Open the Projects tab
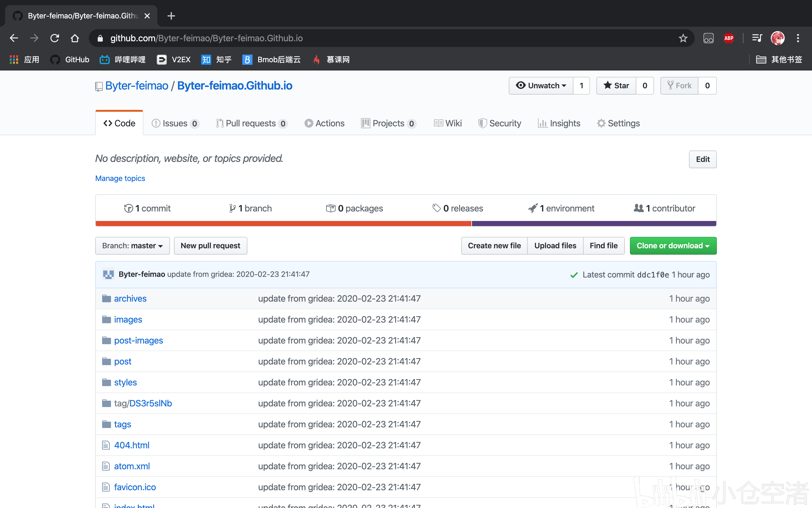812x508 pixels. (x=389, y=123)
